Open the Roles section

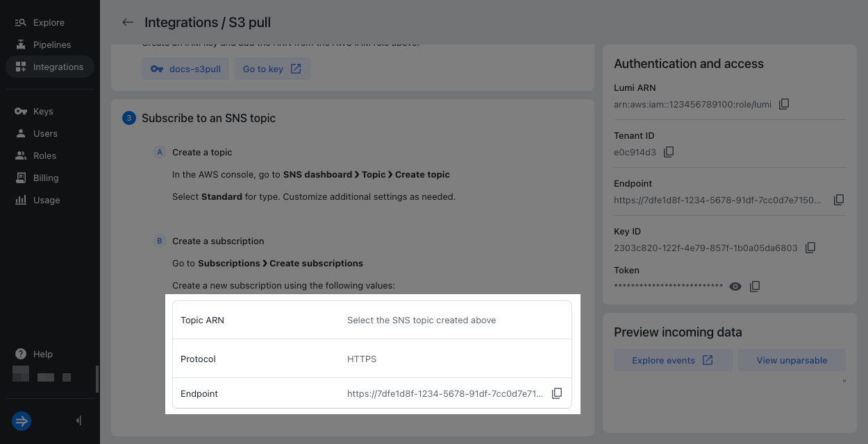[43, 155]
